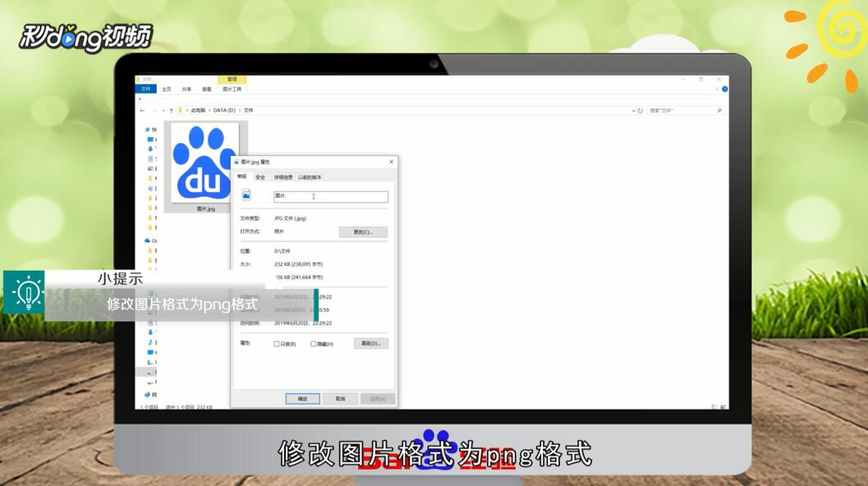Collapse the ribbon with the chevron

(717, 89)
